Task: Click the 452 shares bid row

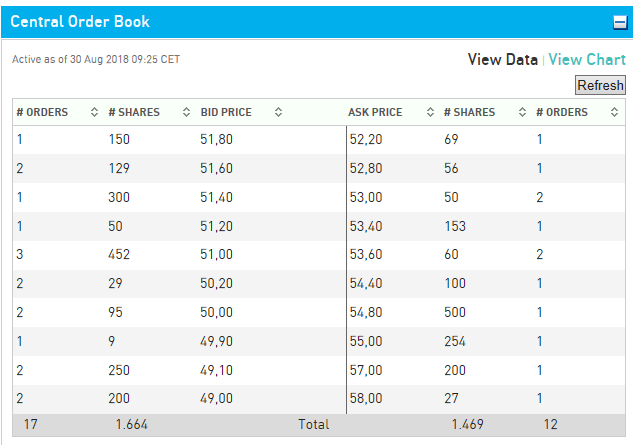Action: point(120,255)
